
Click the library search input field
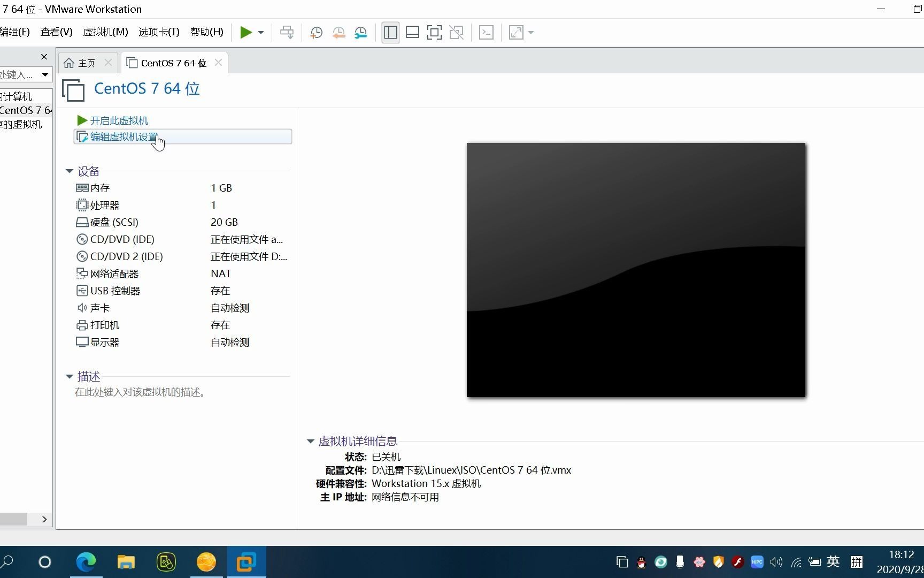[x=19, y=74]
